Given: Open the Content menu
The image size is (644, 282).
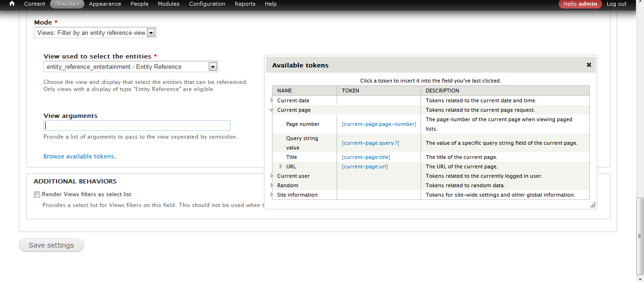Looking at the screenshot, I should click(x=34, y=4).
